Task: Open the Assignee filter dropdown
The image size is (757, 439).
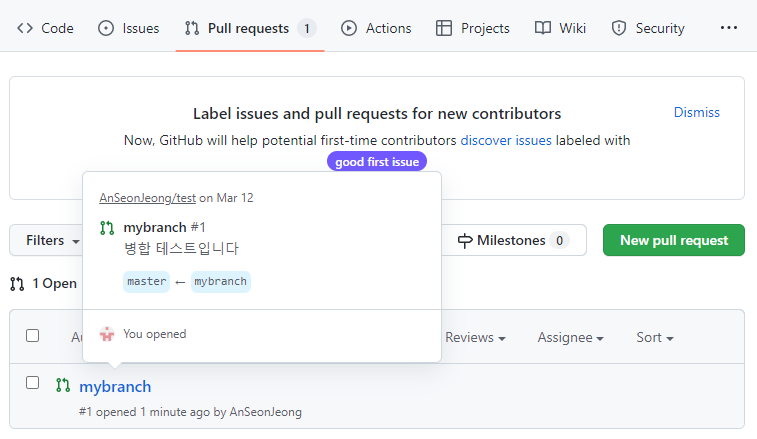Action: pyautogui.click(x=570, y=338)
